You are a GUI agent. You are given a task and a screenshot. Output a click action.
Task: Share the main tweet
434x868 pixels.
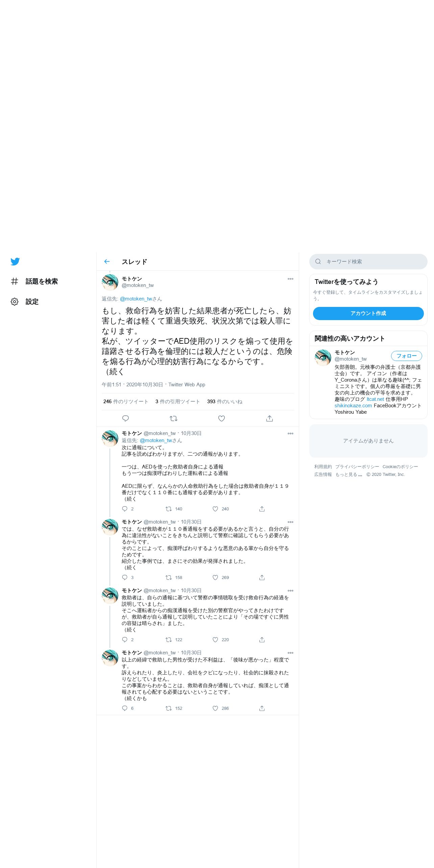click(x=269, y=418)
